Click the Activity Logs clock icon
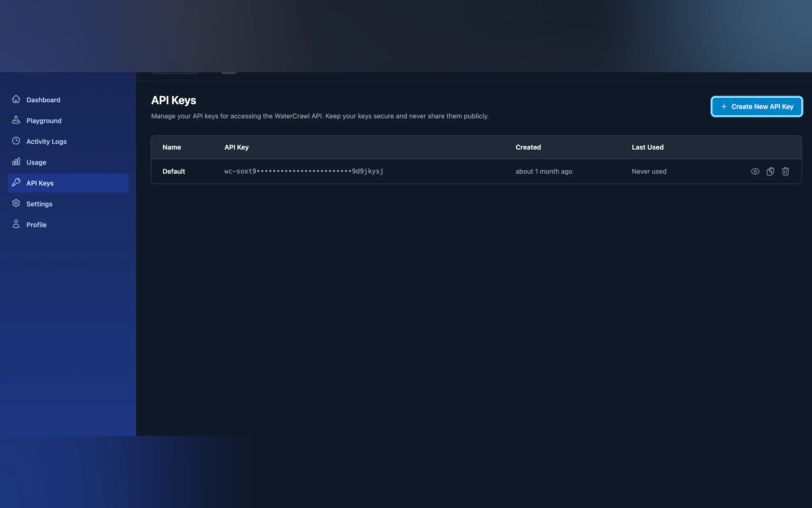812x508 pixels. 16,141
